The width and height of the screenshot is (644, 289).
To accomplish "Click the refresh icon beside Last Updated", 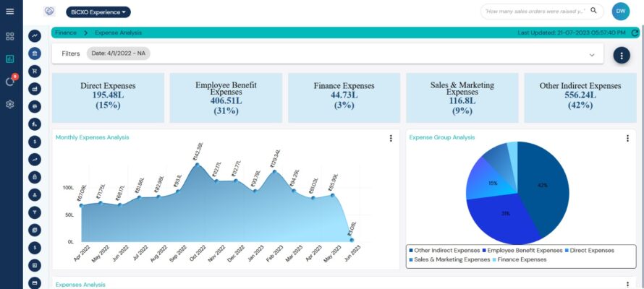I will click(x=635, y=33).
